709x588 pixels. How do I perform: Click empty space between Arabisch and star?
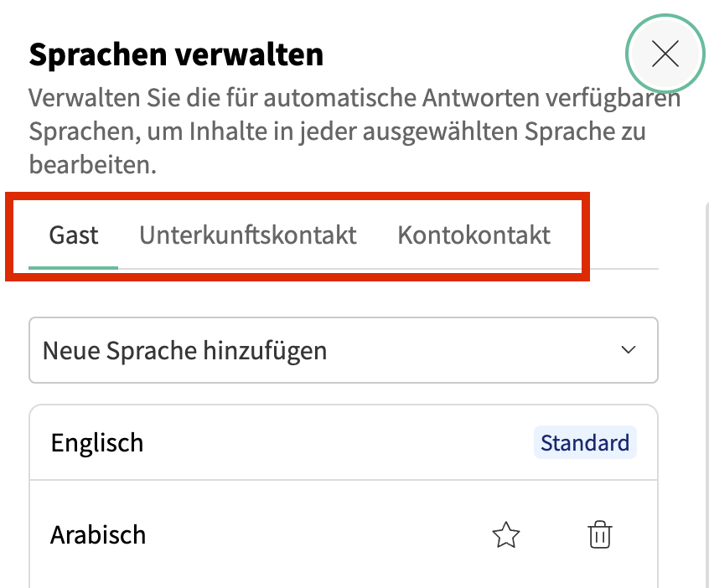click(x=318, y=534)
